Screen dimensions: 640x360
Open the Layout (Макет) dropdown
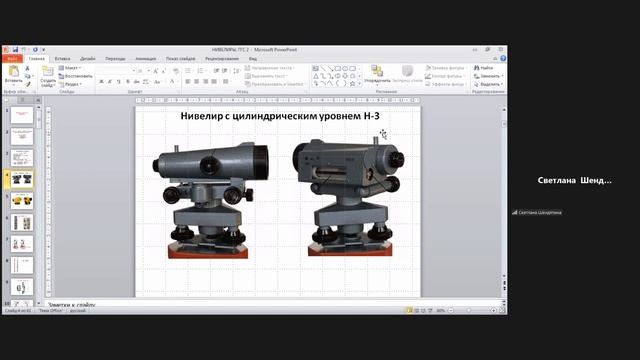pyautogui.click(x=70, y=68)
